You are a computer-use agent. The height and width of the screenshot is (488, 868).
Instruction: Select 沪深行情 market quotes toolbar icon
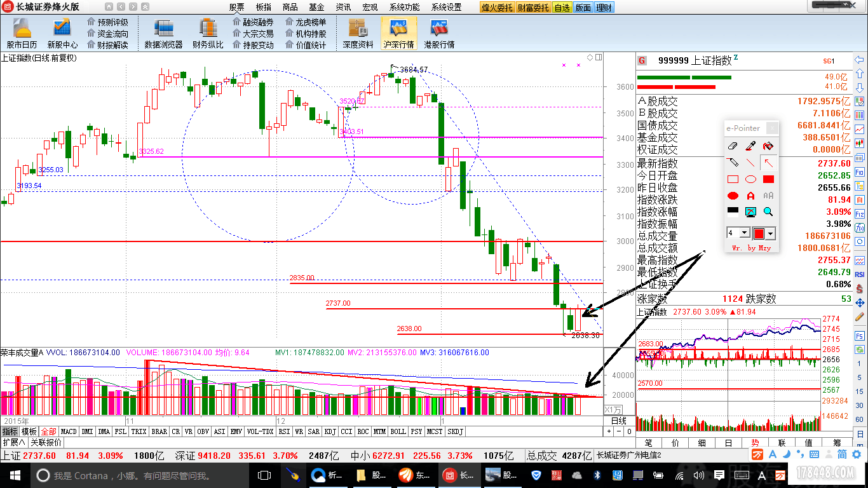399,32
